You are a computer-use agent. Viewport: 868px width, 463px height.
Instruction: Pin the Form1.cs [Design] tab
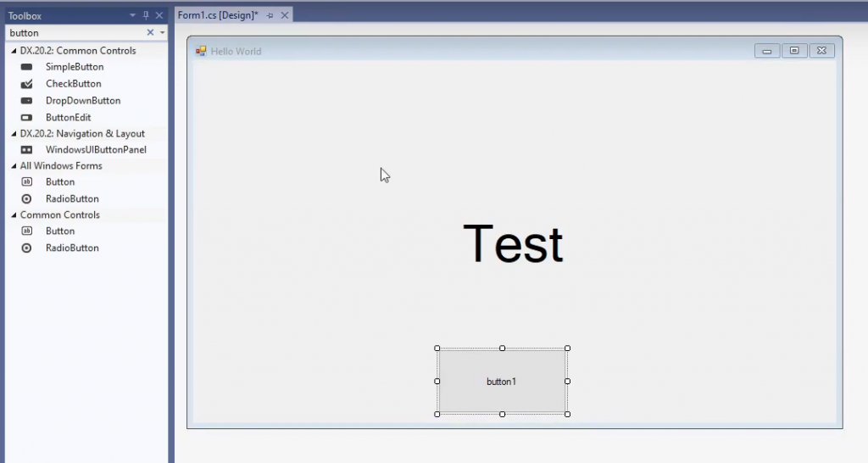coord(270,15)
